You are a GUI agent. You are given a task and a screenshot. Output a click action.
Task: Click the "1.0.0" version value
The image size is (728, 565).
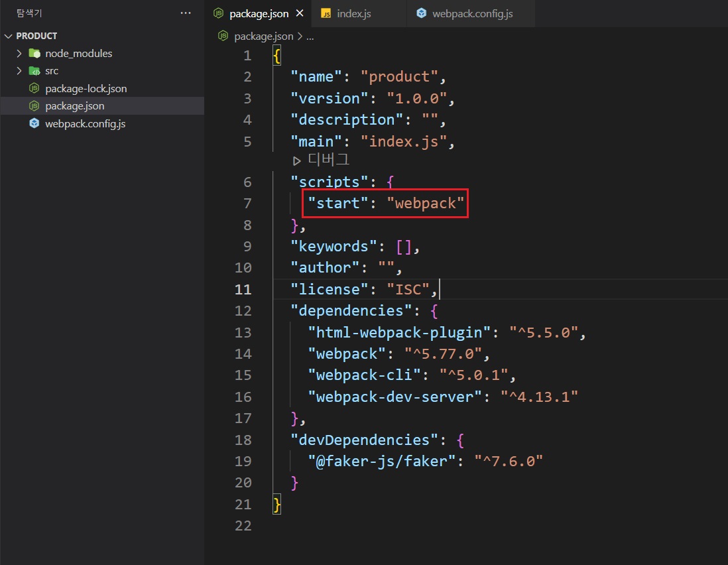click(x=416, y=98)
